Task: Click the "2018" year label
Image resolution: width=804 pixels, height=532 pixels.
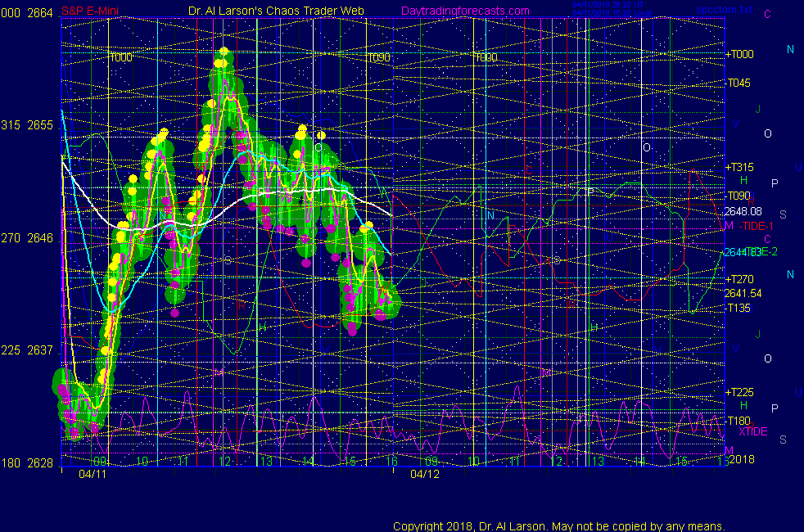Action: tap(742, 459)
